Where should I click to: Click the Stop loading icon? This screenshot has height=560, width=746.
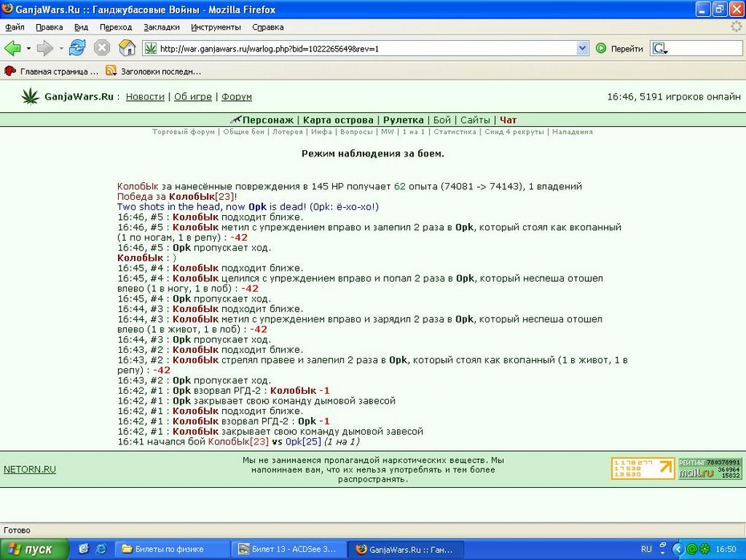tap(102, 48)
